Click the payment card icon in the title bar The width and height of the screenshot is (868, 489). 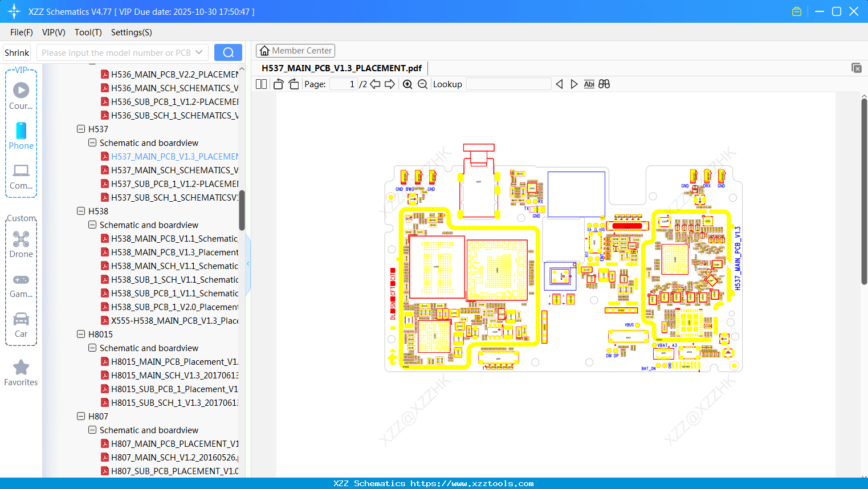(796, 11)
